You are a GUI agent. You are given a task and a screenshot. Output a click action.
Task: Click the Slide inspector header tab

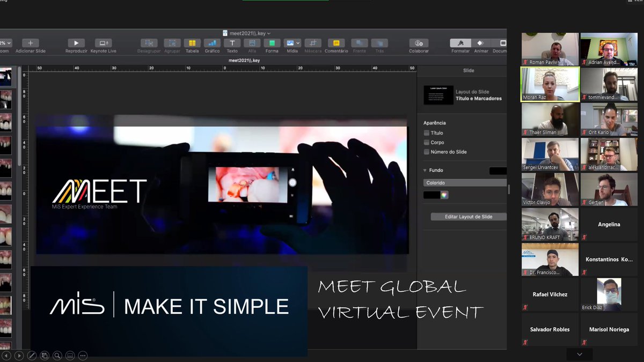click(469, 70)
